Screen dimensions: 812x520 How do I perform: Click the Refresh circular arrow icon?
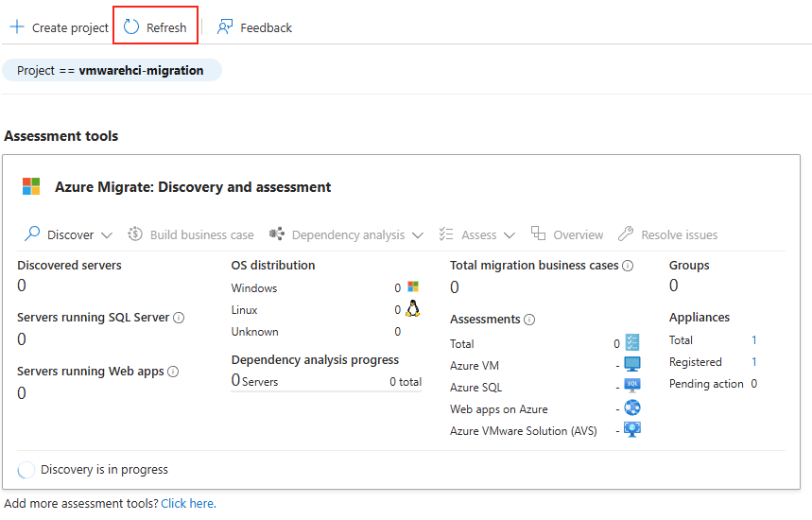(131, 26)
